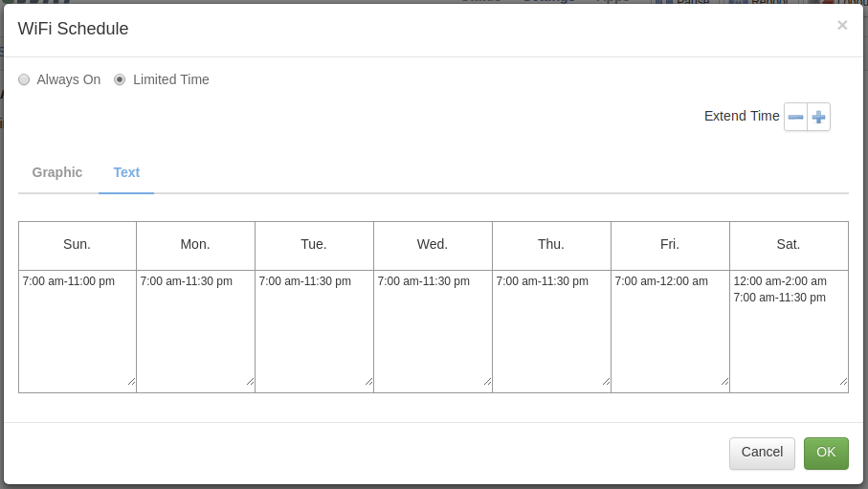Click the Friday schedule text area
The height and width of the screenshot is (489, 868).
tap(671, 330)
